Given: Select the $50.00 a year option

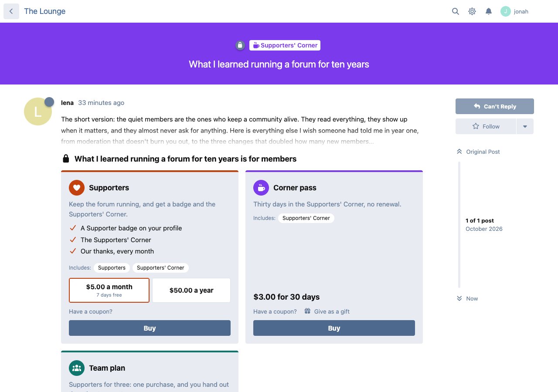Looking at the screenshot, I should pos(191,290).
